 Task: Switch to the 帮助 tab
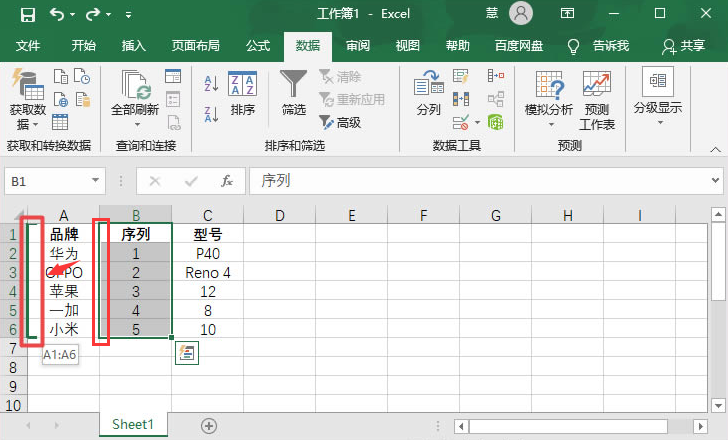click(x=457, y=45)
